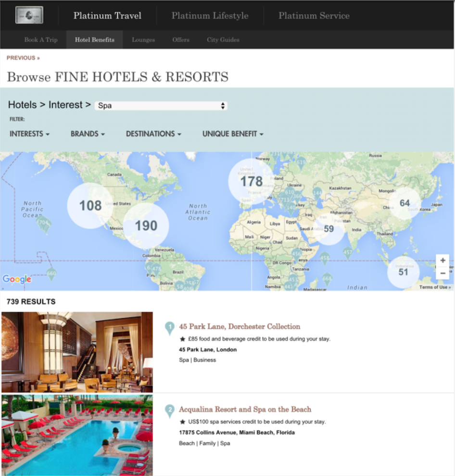Image resolution: width=455 pixels, height=476 pixels.
Task: Click the 178 cluster over Europe
Action: click(x=251, y=182)
